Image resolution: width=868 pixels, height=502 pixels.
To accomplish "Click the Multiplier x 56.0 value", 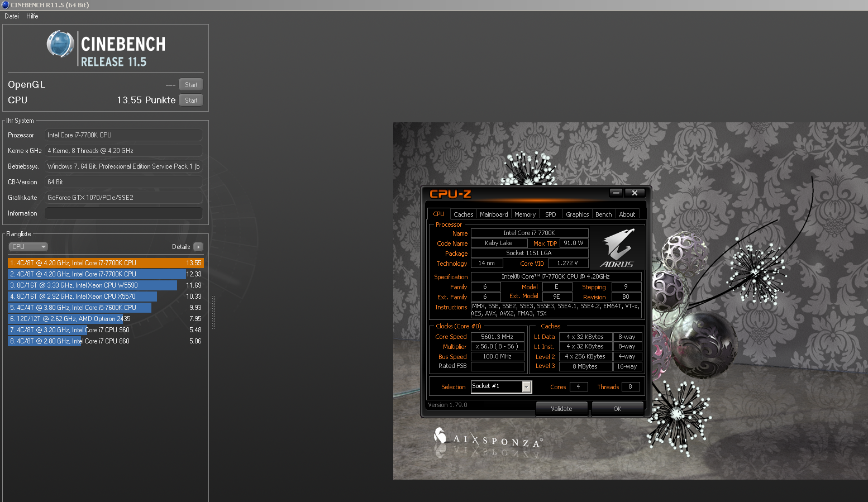I will pos(497,346).
